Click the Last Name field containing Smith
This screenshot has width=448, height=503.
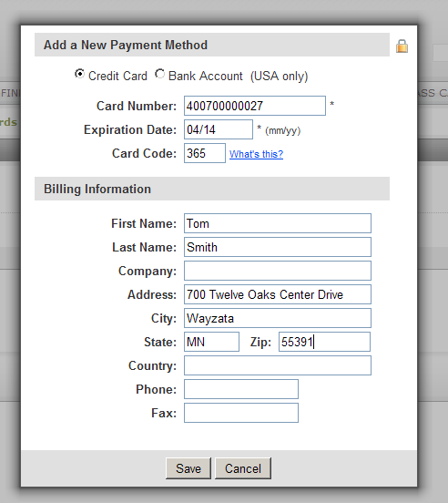point(278,247)
